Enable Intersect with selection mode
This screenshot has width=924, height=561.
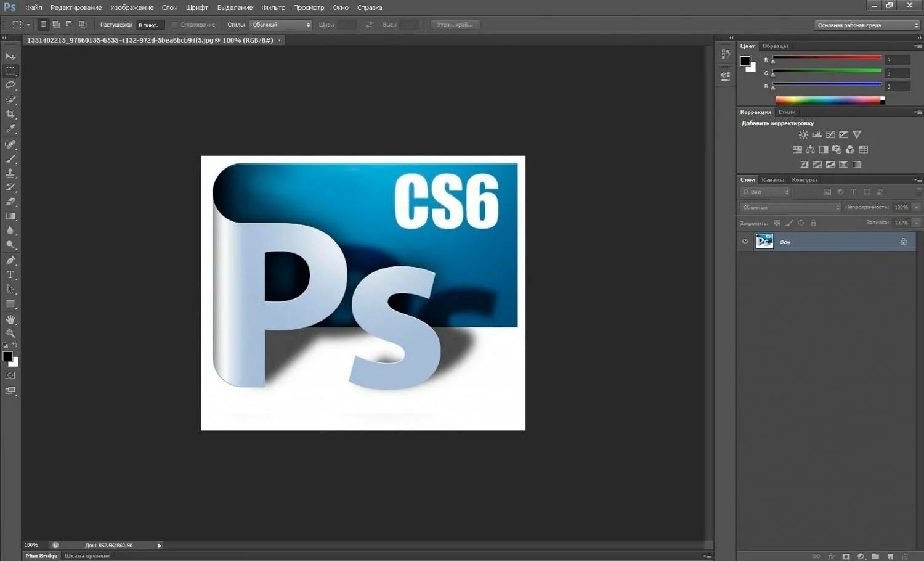tap(83, 25)
